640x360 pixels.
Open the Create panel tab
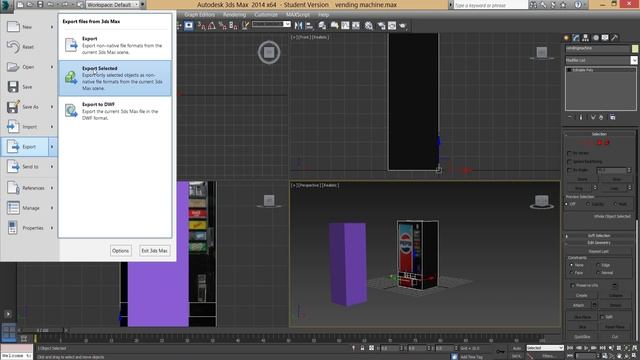coord(567,38)
